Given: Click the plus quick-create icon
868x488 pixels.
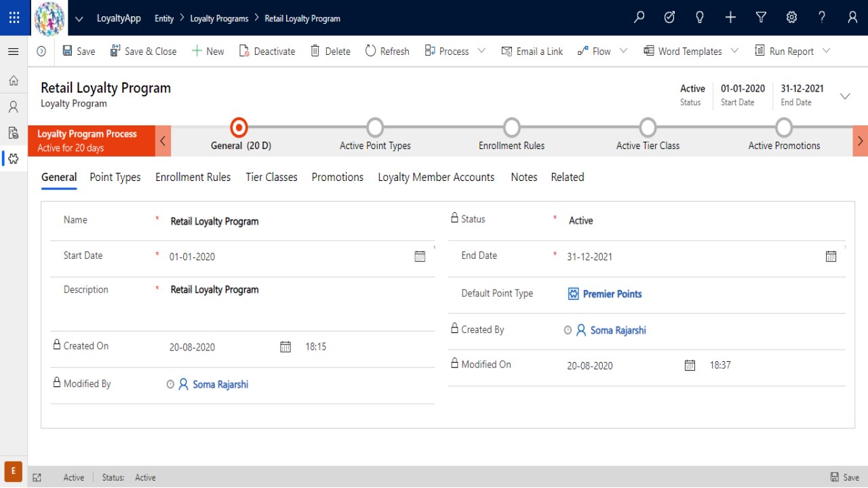Looking at the screenshot, I should coord(730,18).
